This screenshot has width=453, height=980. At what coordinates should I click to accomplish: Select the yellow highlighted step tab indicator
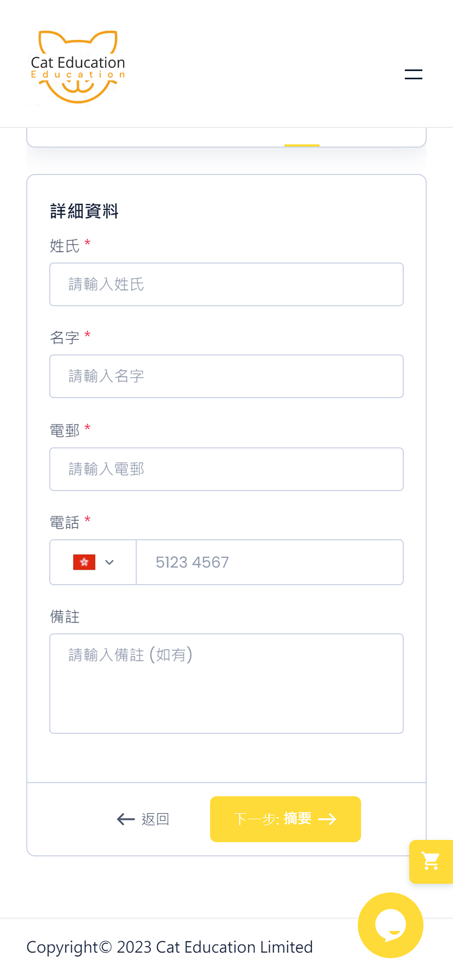click(x=302, y=145)
